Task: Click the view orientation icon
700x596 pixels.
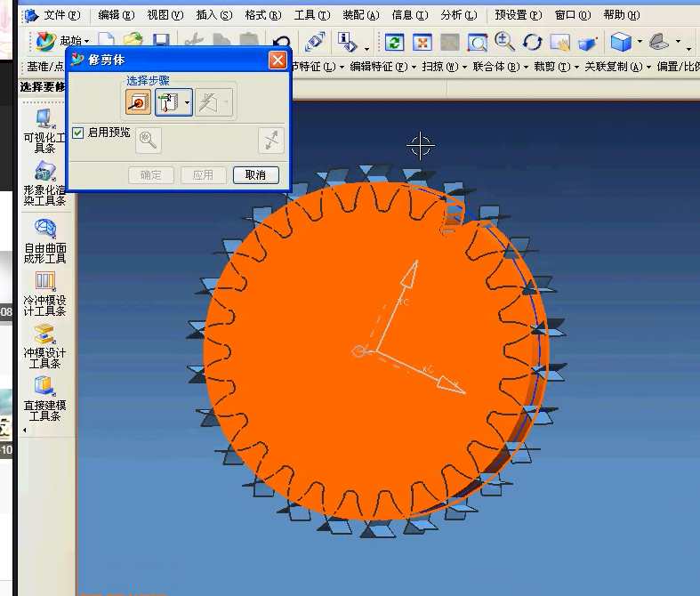Action: (659, 42)
